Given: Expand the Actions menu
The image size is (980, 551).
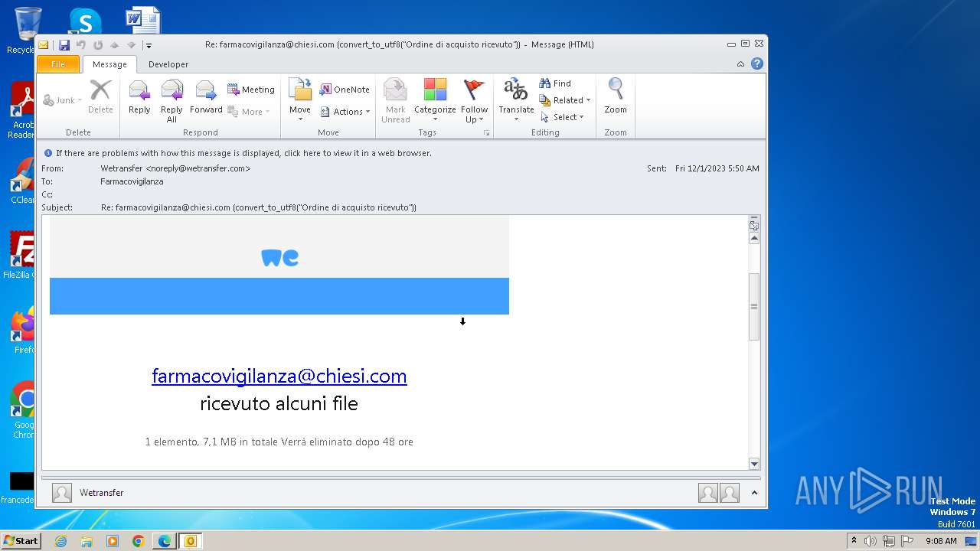Looking at the screenshot, I should pos(345,112).
